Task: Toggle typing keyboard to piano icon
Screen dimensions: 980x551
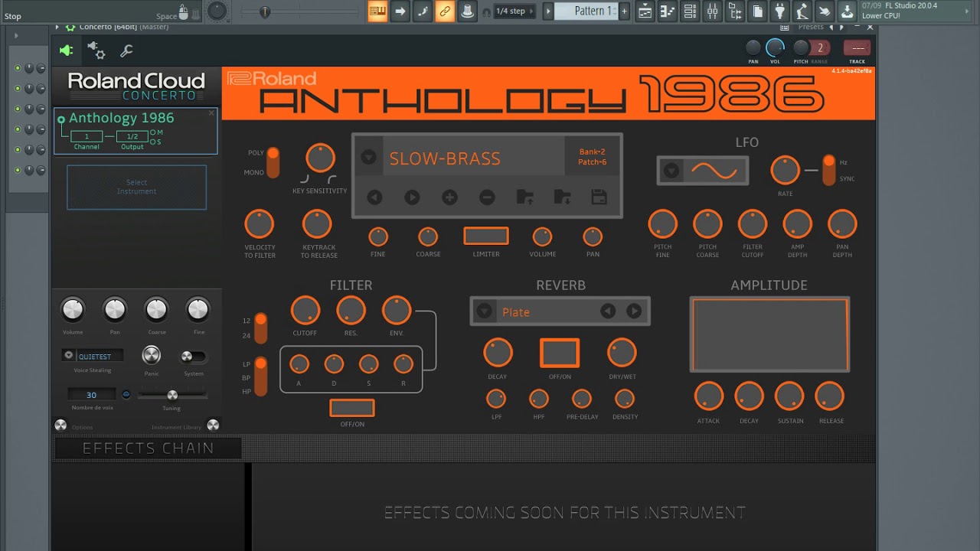Action: [377, 11]
